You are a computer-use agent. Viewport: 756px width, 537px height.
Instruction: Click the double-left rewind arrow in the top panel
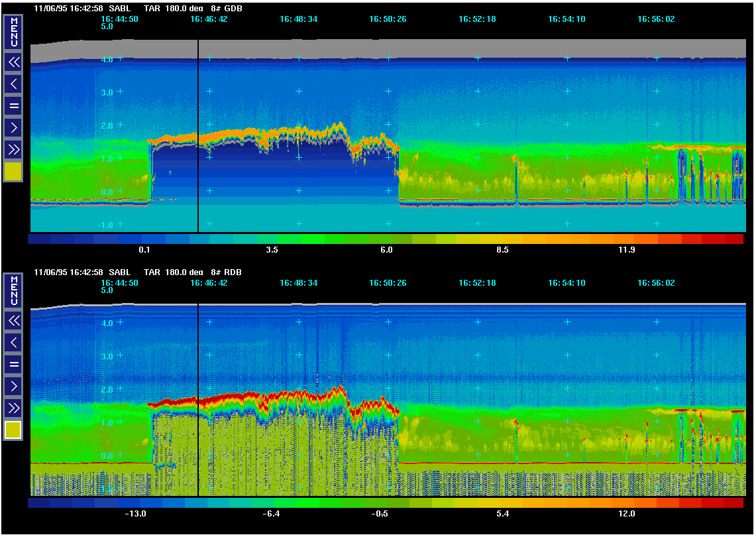click(14, 62)
